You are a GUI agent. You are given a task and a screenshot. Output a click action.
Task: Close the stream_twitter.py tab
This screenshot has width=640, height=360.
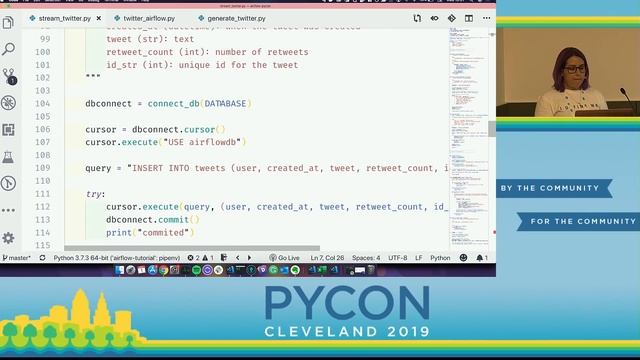[99, 18]
